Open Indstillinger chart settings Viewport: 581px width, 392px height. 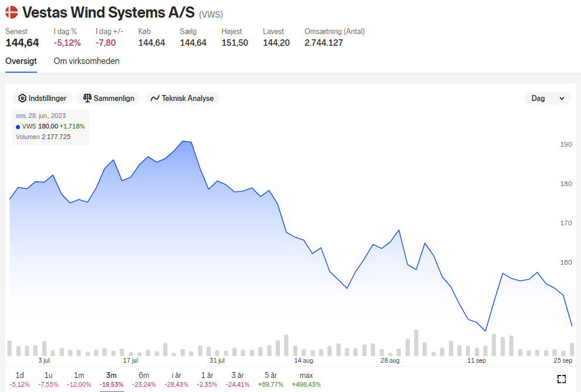tap(42, 98)
